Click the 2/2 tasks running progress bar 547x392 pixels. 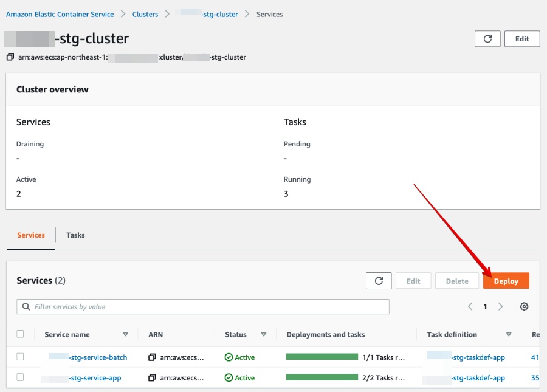322,377
